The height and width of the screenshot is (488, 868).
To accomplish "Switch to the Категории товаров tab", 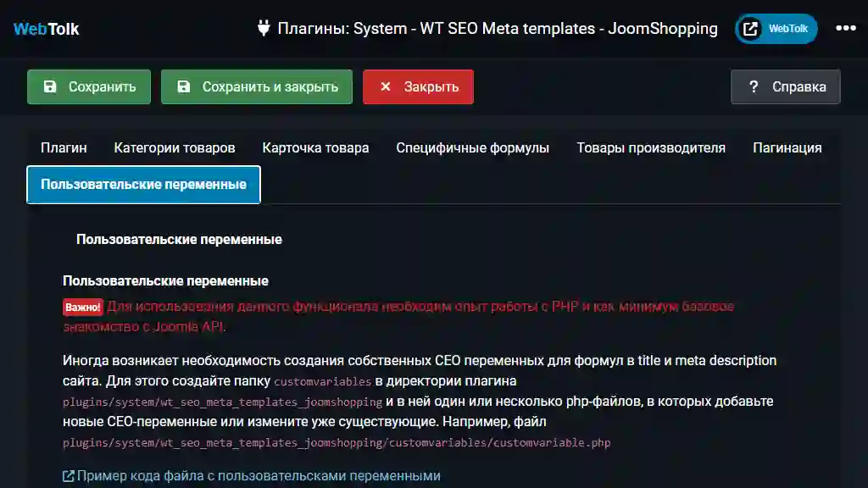I will click(x=175, y=147).
